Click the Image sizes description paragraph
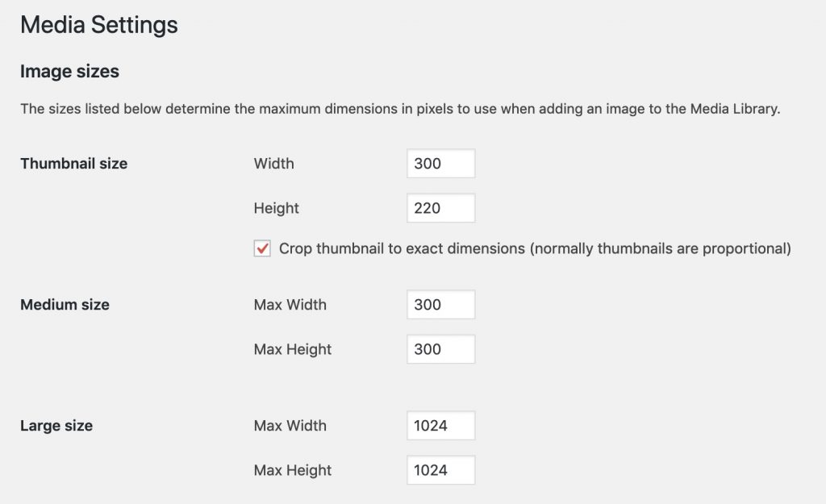Viewport: 826px width, 504px height. pos(400,110)
